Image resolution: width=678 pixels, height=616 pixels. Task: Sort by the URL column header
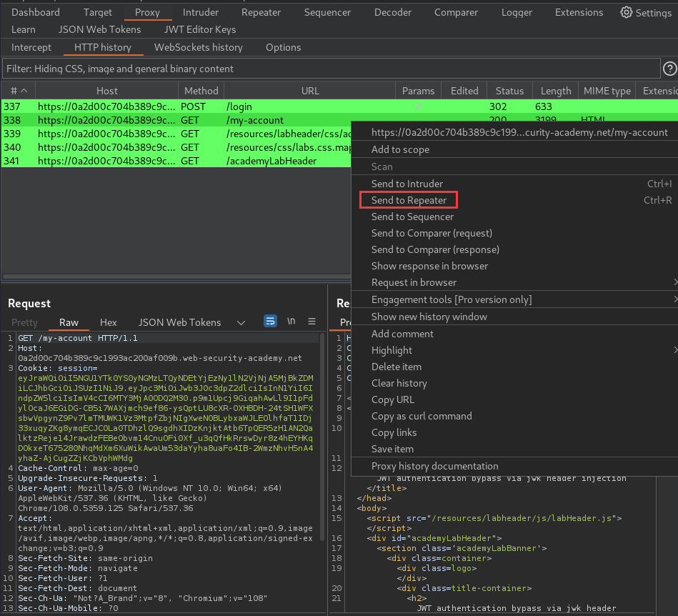(310, 91)
